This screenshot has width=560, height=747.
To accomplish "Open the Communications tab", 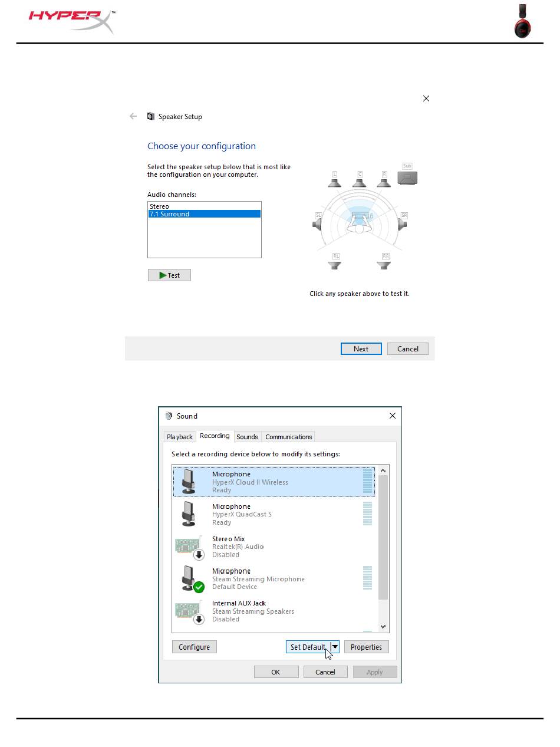I will tap(288, 437).
